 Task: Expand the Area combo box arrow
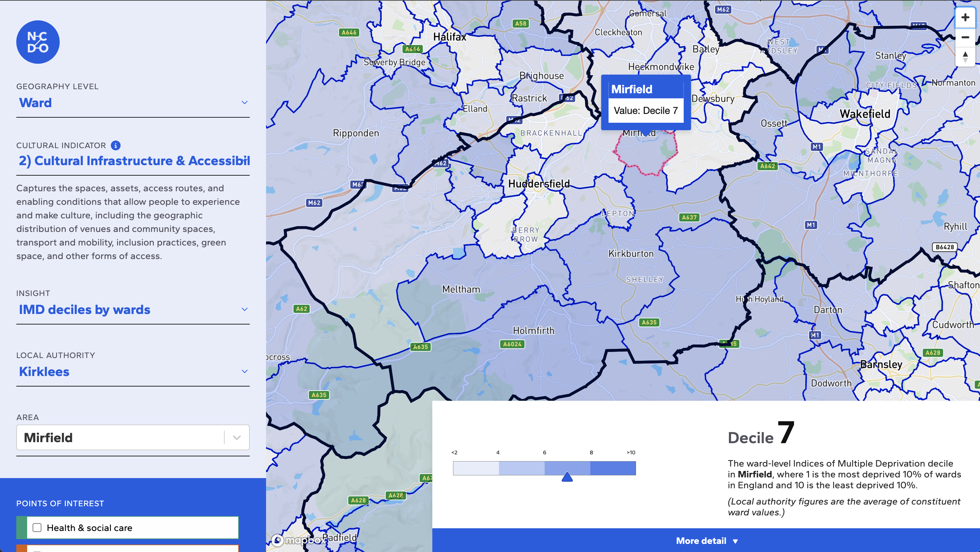tap(237, 438)
